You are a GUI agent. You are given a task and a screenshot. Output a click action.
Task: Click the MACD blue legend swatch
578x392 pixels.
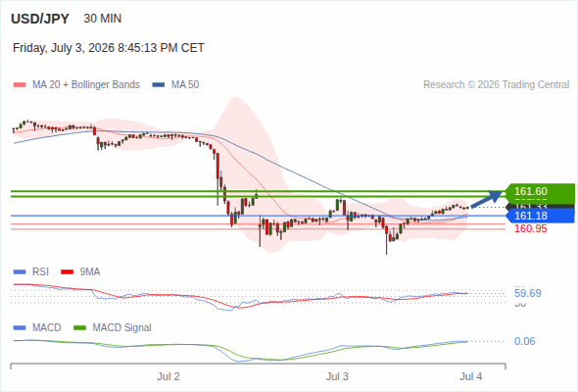pyautogui.click(x=20, y=328)
